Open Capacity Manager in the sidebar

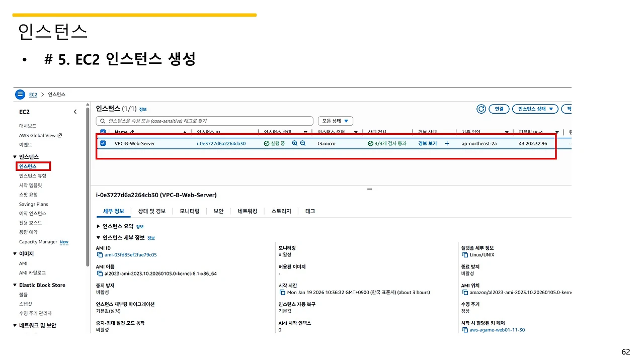(38, 242)
